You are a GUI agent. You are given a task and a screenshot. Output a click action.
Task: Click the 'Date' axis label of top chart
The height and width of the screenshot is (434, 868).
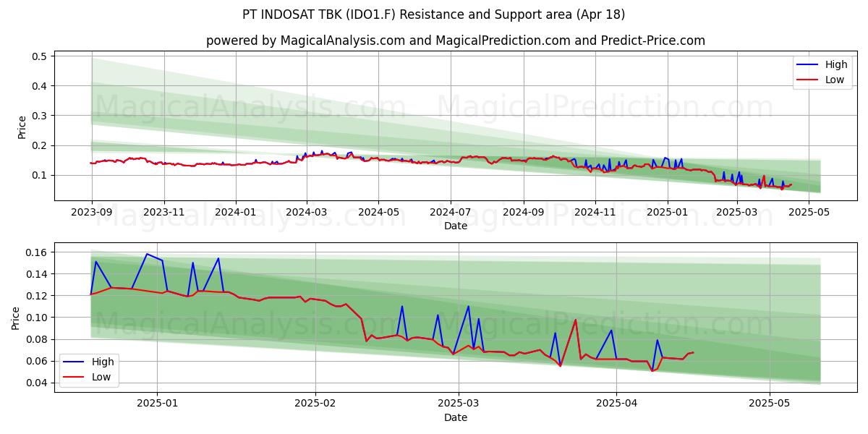click(456, 226)
